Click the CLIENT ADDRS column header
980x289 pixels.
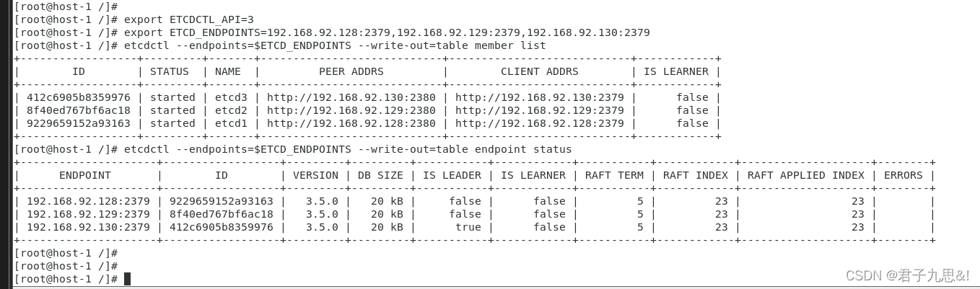coord(539,71)
